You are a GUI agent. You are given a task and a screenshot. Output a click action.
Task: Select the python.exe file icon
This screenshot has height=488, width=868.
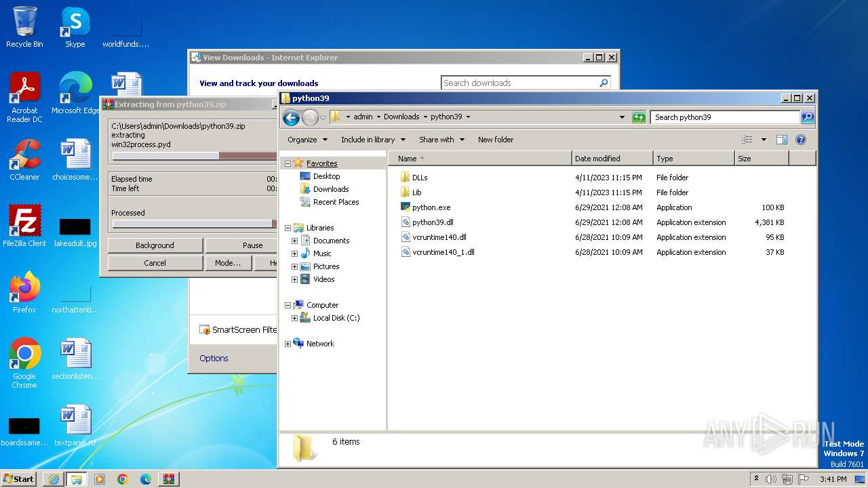coord(406,207)
